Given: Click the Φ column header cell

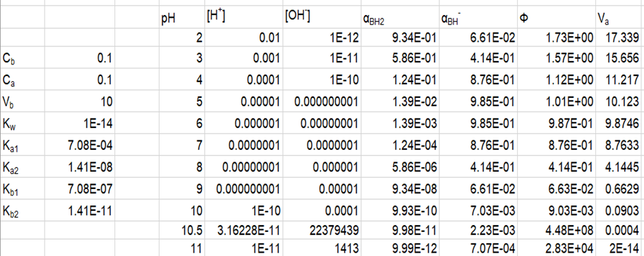Looking at the screenshot, I should click(x=556, y=18).
